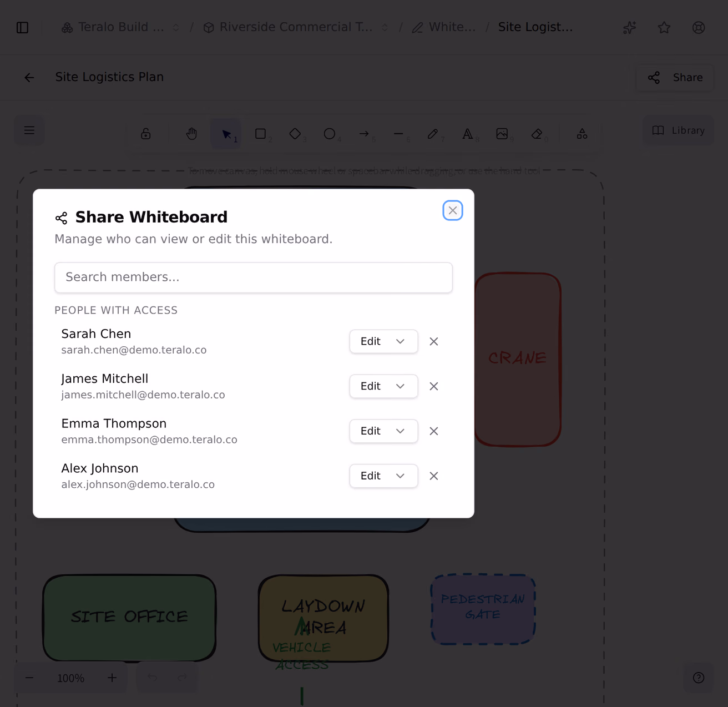Select the Diamond shape tool
The height and width of the screenshot is (707, 728).
point(295,134)
